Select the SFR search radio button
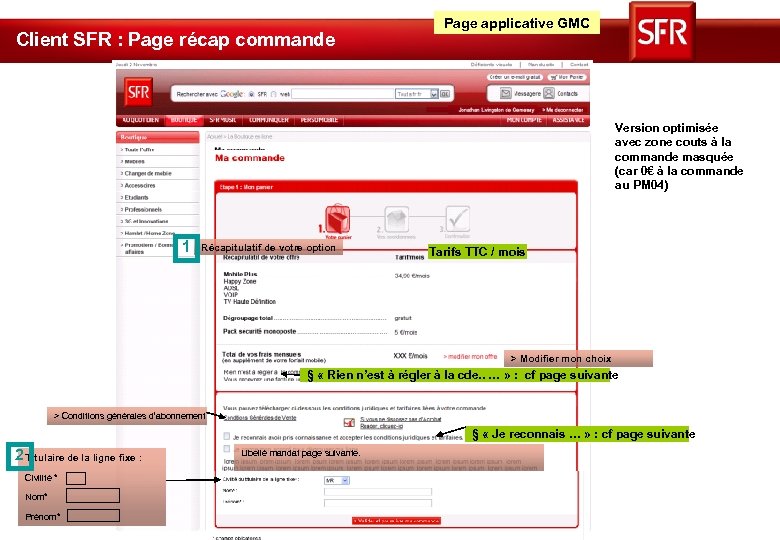 coord(252,94)
